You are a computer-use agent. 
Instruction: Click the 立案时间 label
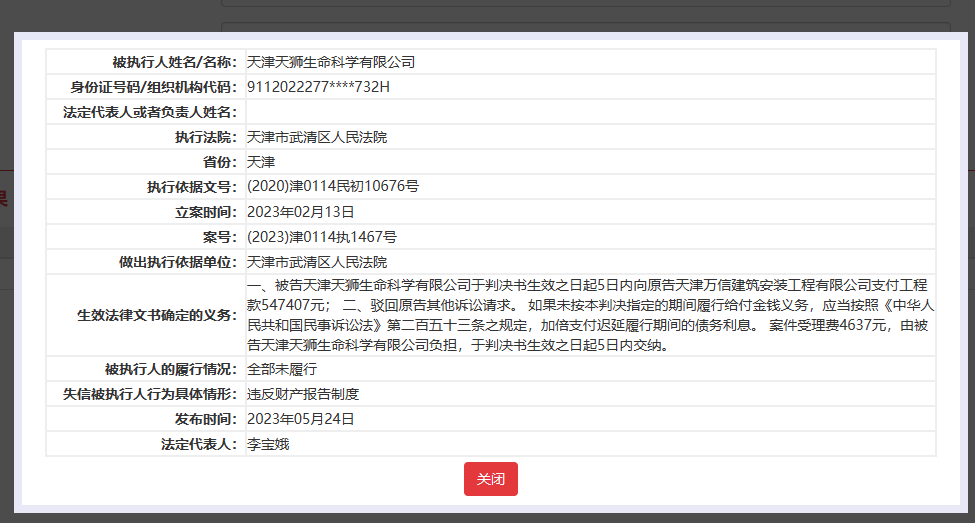coord(206,212)
